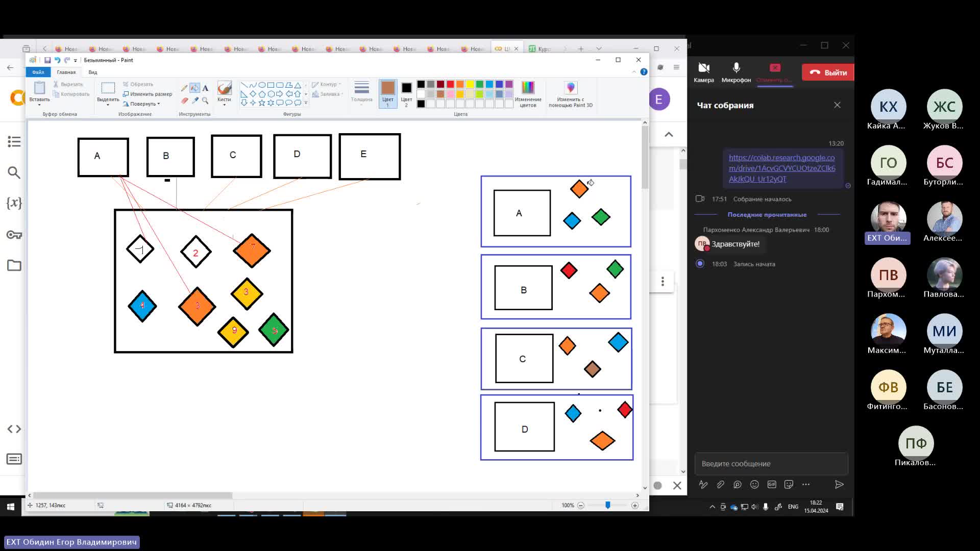The height and width of the screenshot is (551, 980).
Task: Select Color 1 (Цвет 1) slot
Action: click(388, 94)
